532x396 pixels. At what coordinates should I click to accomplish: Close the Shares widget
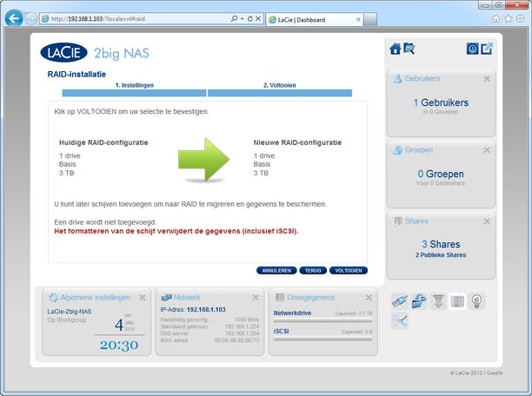coord(487,221)
